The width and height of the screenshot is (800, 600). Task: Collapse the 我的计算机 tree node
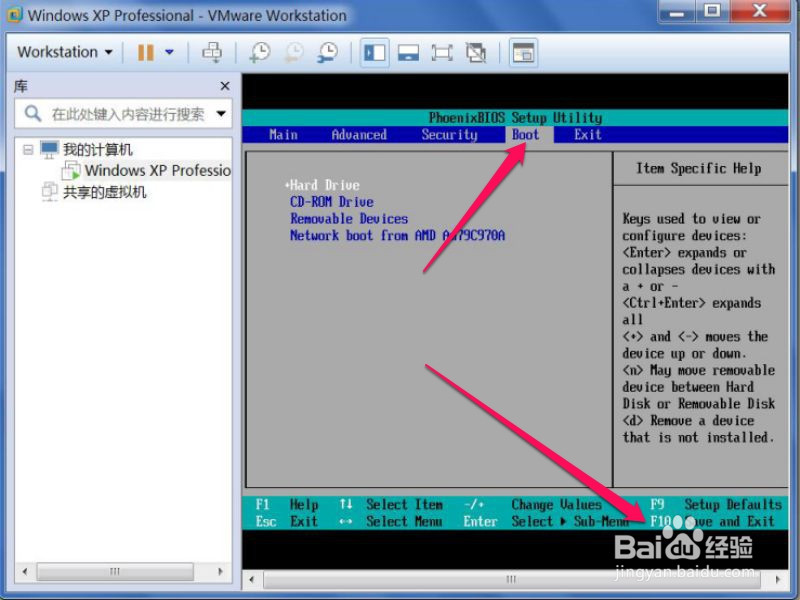[29, 149]
